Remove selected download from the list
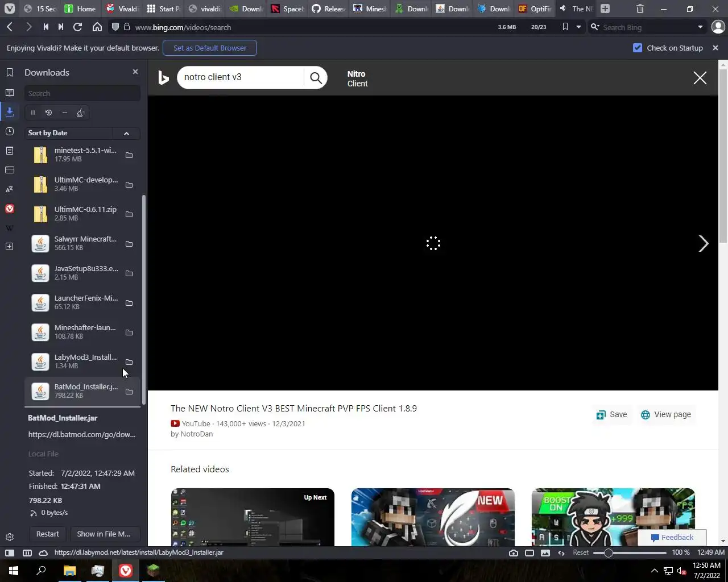 64,113
